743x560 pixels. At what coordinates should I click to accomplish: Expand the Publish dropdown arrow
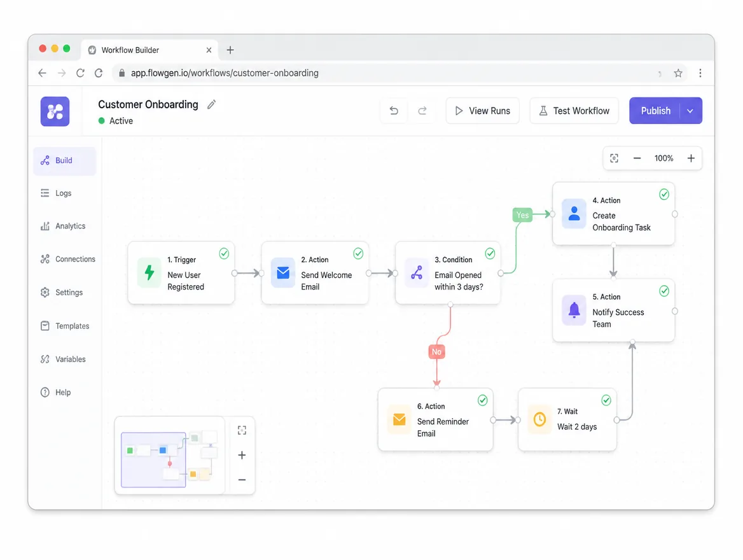690,111
